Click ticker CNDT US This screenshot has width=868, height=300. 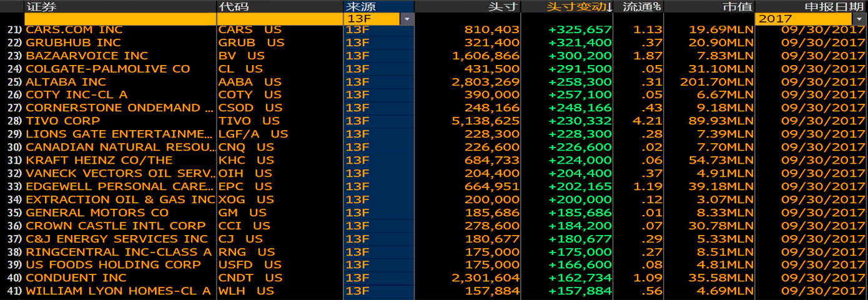(x=250, y=277)
